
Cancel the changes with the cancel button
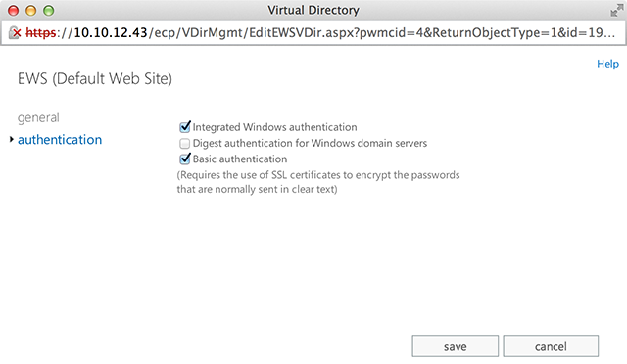click(551, 346)
